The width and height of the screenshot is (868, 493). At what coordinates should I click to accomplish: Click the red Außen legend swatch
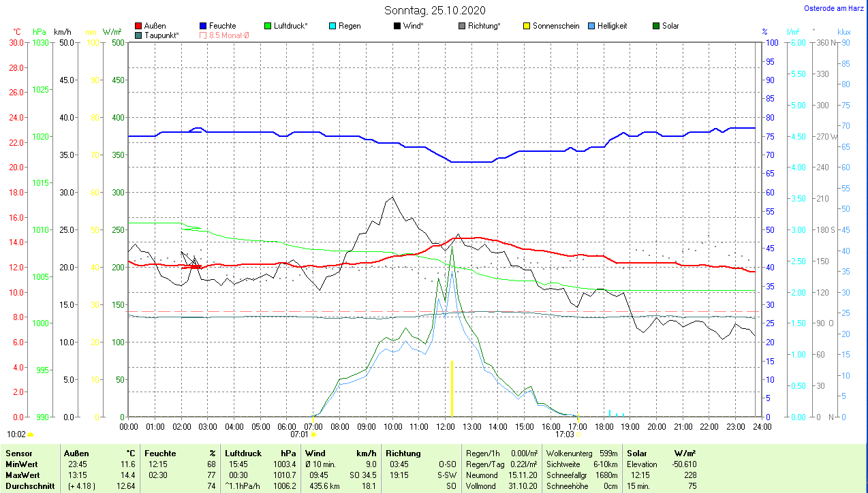coord(139,26)
